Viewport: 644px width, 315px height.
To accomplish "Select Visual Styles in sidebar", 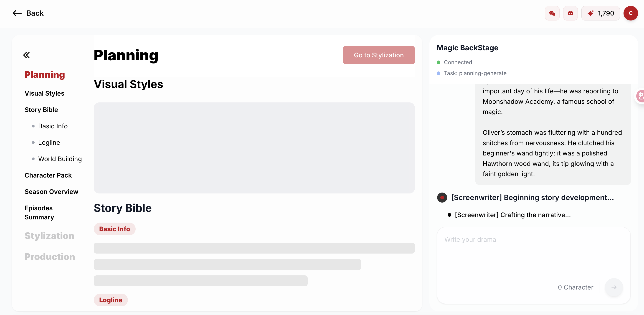I will (x=44, y=93).
